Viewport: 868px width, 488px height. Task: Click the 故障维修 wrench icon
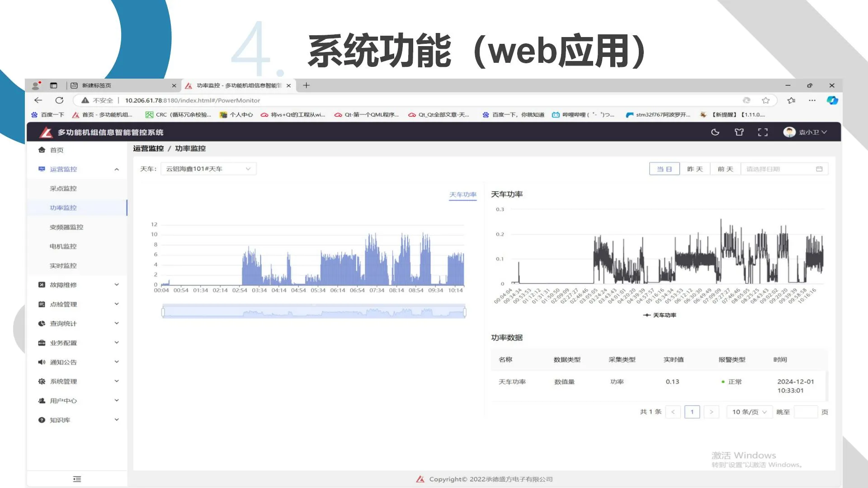(x=42, y=285)
